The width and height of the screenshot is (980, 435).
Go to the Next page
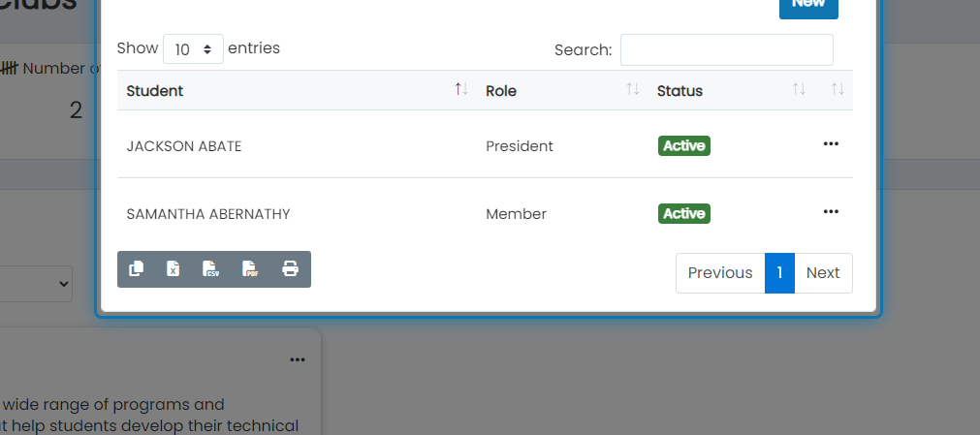click(x=823, y=273)
